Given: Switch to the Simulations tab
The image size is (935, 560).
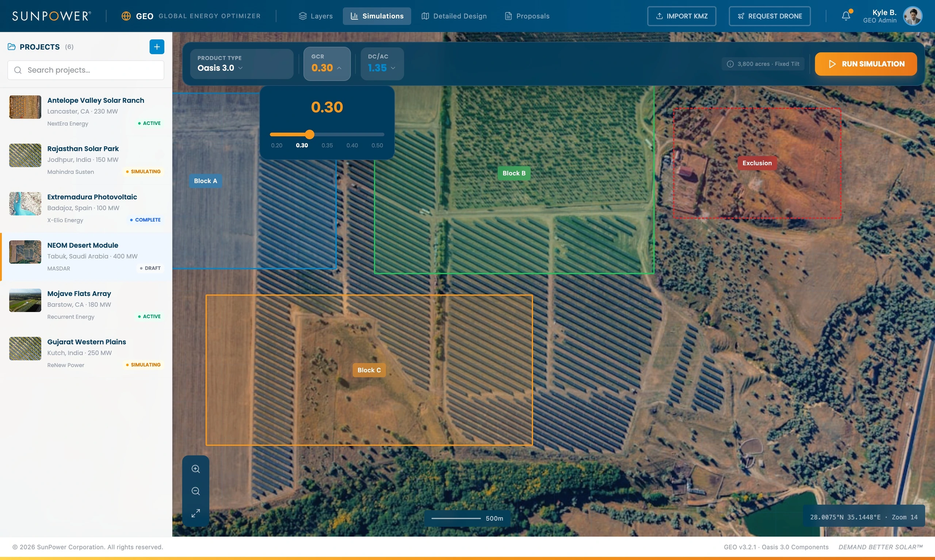Looking at the screenshot, I should pyautogui.click(x=377, y=16).
